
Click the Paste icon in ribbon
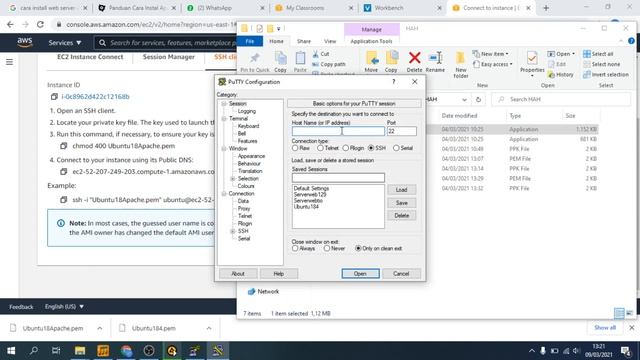300,58
